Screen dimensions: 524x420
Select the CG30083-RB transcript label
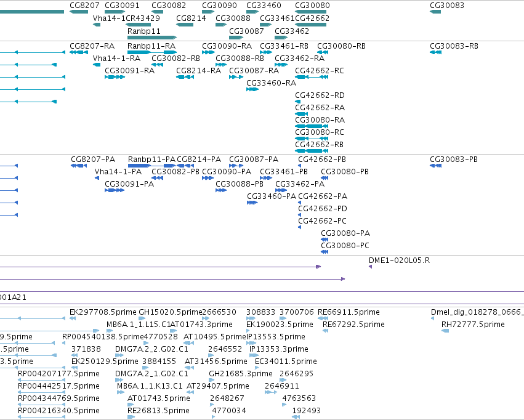click(454, 46)
